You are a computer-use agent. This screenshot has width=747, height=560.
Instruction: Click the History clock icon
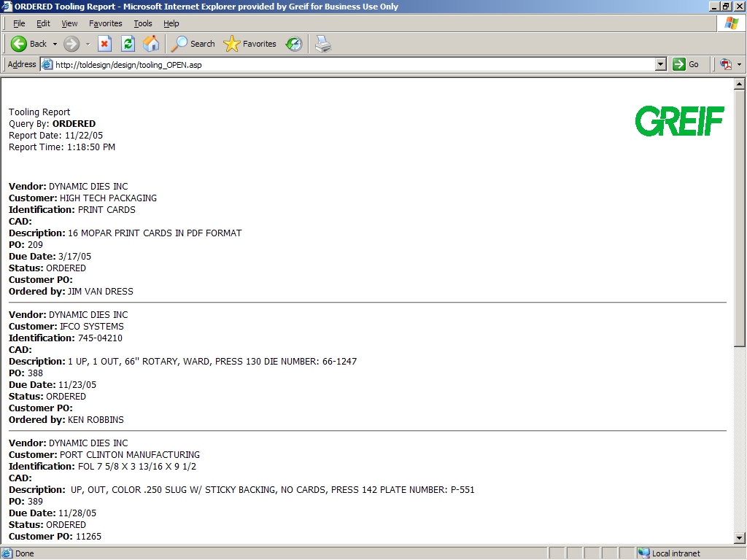point(294,44)
